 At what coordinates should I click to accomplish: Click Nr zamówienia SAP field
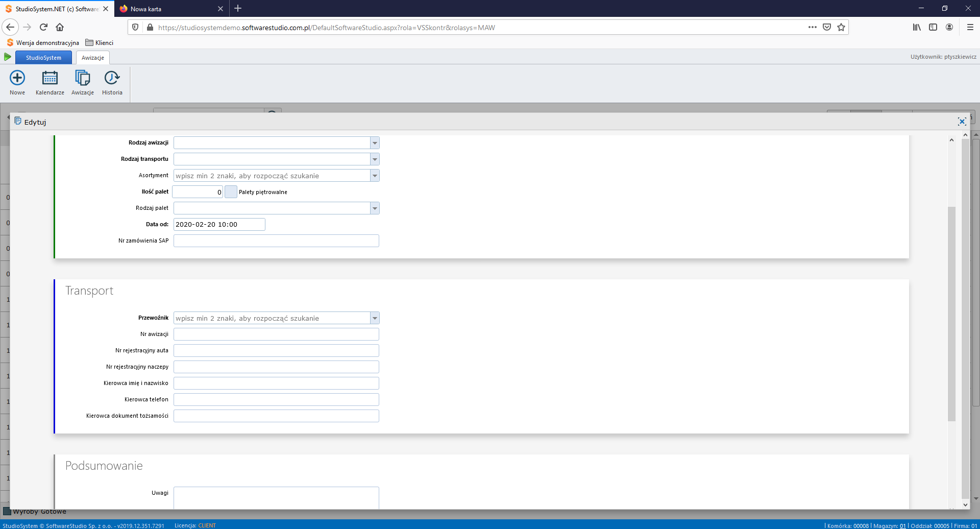[276, 241]
